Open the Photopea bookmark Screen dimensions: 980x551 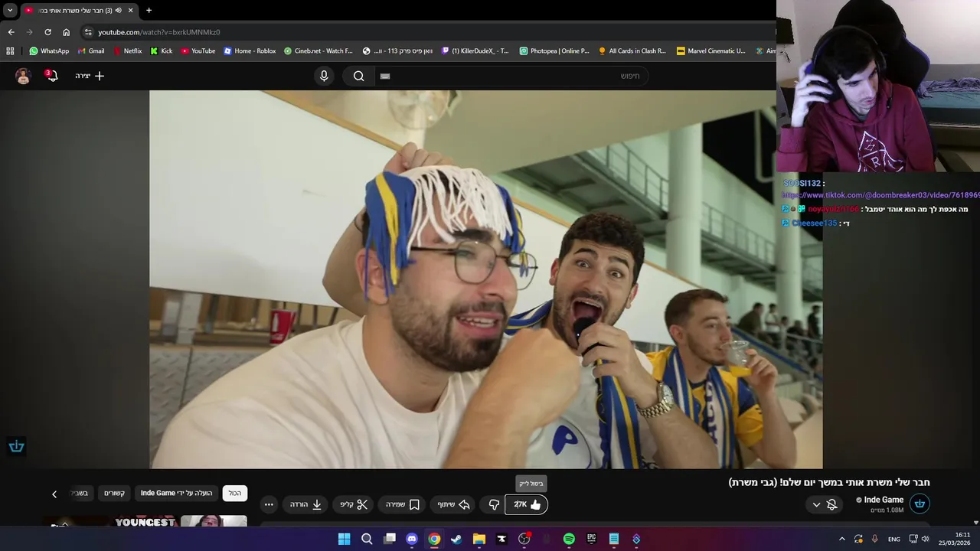(554, 51)
